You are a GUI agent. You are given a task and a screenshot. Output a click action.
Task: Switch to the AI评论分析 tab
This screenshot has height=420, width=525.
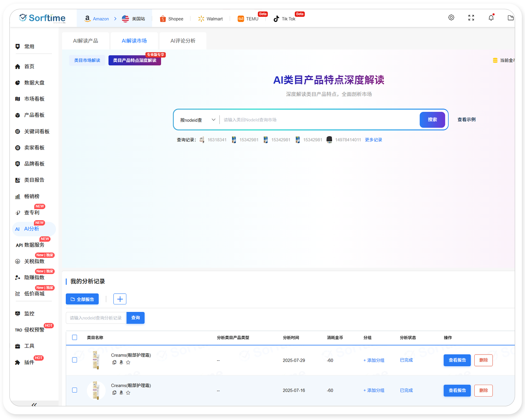[183, 41]
